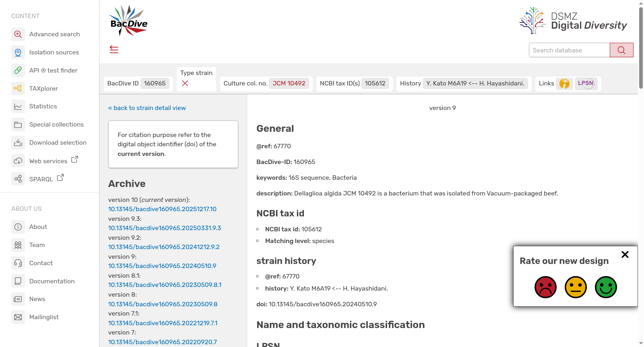Click the History Y. Kato M6A19 badge
The image size is (644, 347).
pyautogui.click(x=475, y=83)
